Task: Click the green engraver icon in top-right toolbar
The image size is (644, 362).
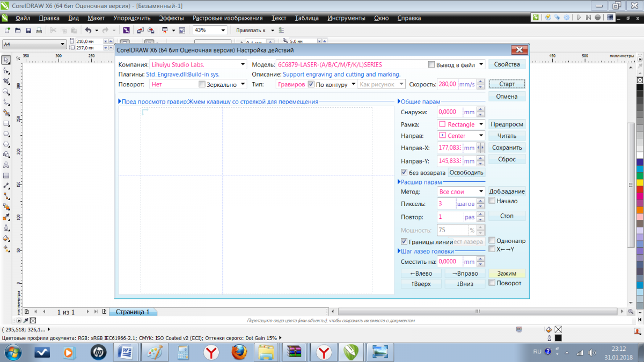Action: tap(536, 18)
